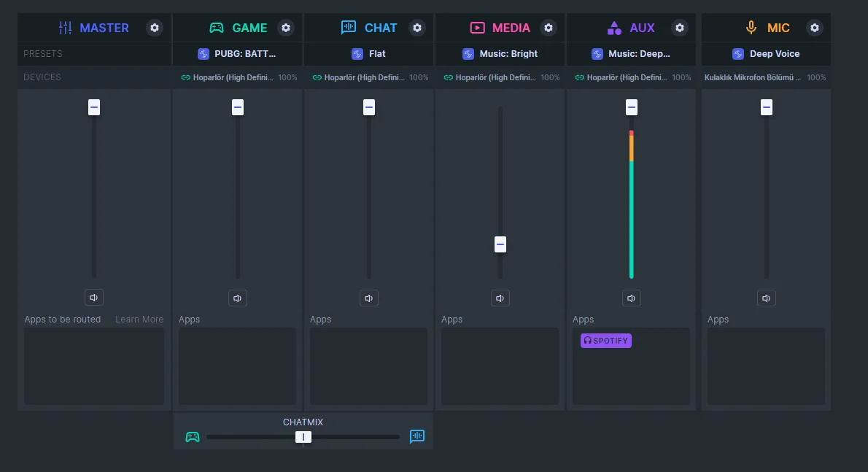This screenshot has height=472, width=868.
Task: Click the CHAT volume slider handle
Action: (369, 107)
